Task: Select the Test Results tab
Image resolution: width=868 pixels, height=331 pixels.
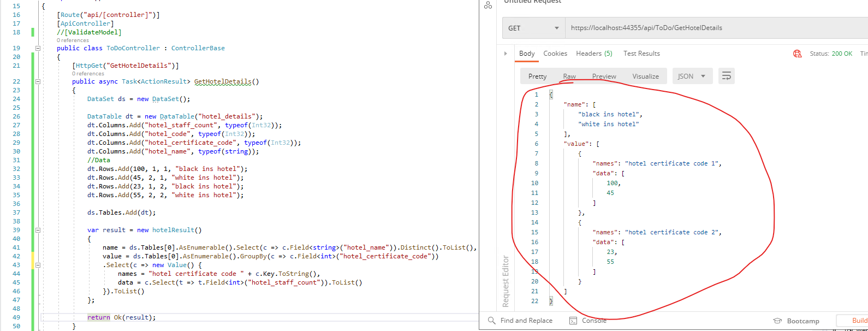Action: click(x=641, y=54)
